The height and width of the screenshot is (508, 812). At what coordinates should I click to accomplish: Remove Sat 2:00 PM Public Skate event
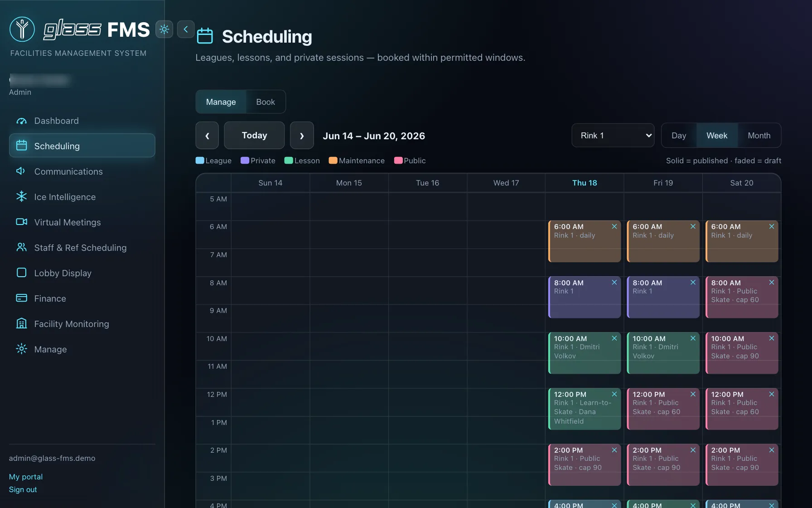[772, 450]
